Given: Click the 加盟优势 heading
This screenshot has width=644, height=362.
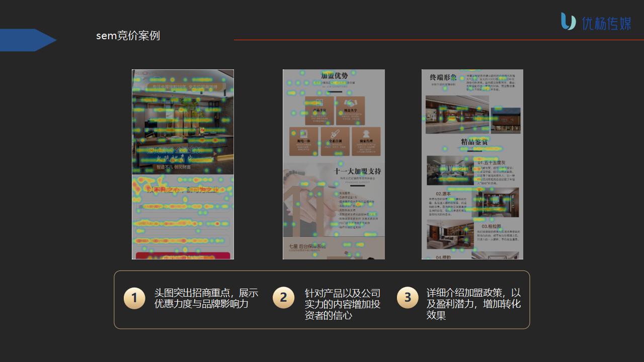Looking at the screenshot, I should tap(334, 76).
